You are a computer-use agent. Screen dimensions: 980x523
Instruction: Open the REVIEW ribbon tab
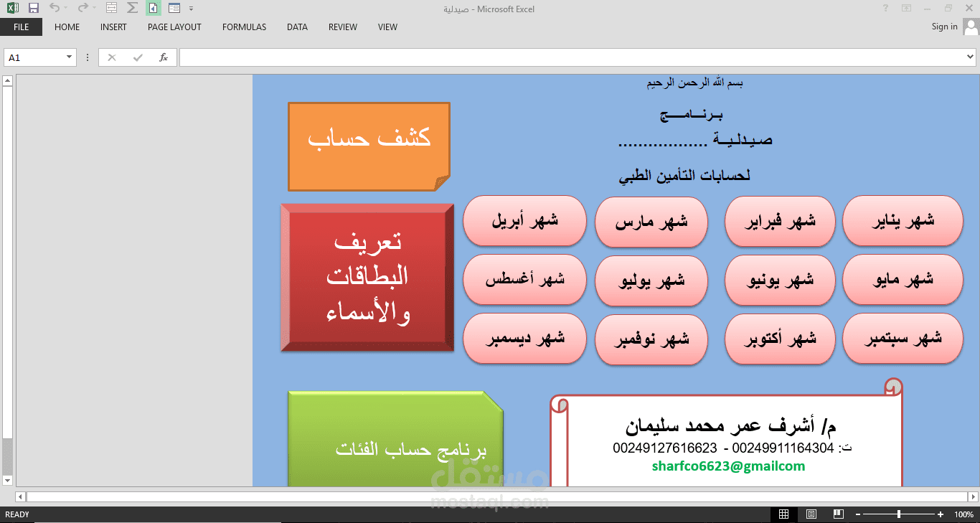tap(343, 27)
